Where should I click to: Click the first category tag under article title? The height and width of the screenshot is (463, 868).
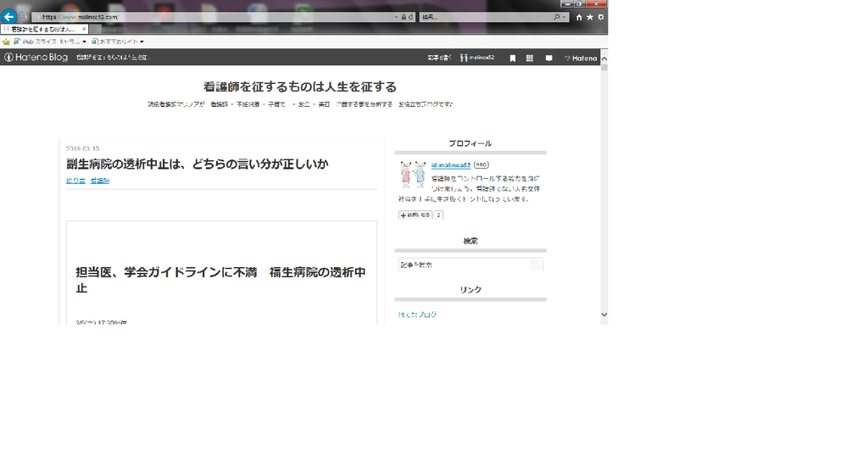pyautogui.click(x=75, y=181)
